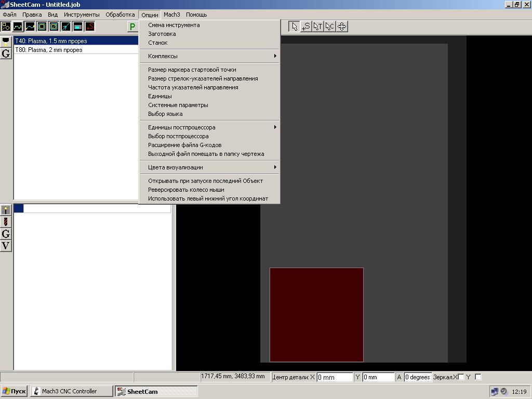Screen dimensions: 532x399
Task: Choose Выбор языка entry
Action: click(210, 114)
